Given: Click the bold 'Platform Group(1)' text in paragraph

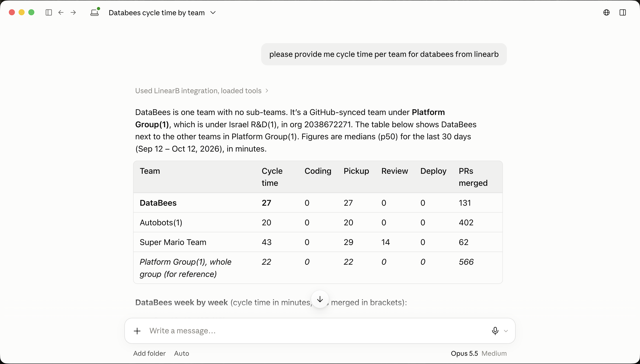Looking at the screenshot, I should (x=290, y=118).
